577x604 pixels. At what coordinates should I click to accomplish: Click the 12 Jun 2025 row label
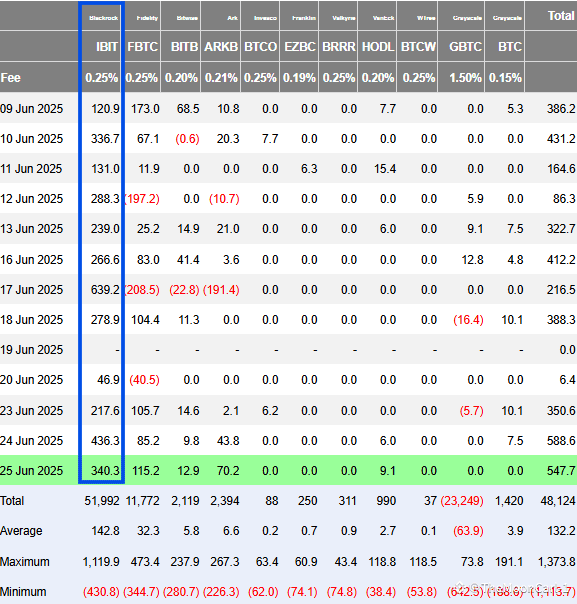coord(32,199)
